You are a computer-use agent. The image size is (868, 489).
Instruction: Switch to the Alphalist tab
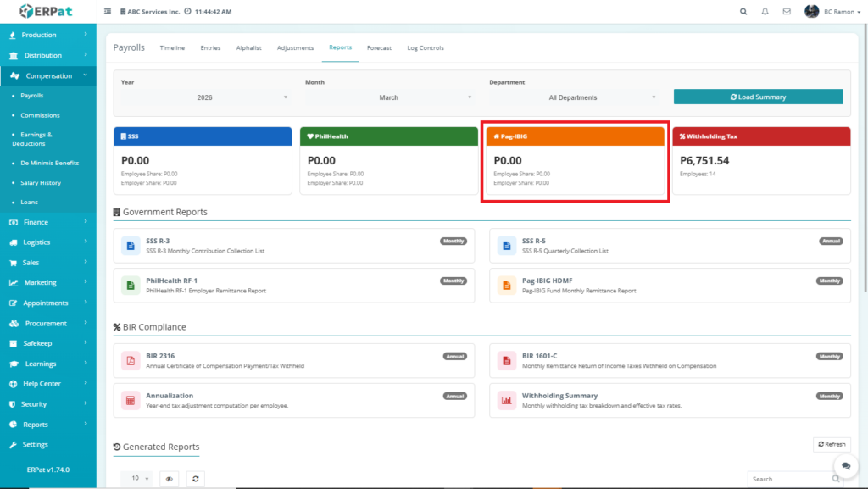coord(248,48)
